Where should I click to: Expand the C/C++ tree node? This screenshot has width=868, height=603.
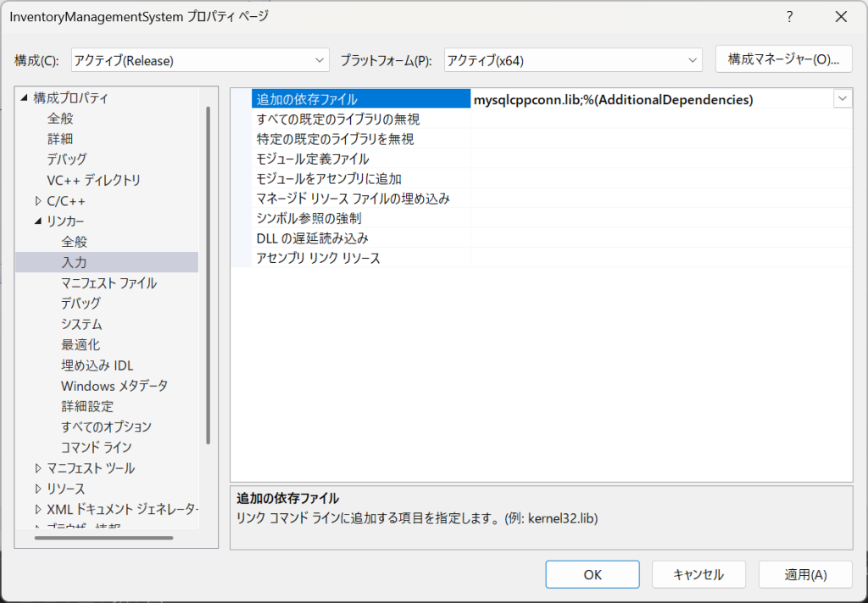(x=38, y=201)
